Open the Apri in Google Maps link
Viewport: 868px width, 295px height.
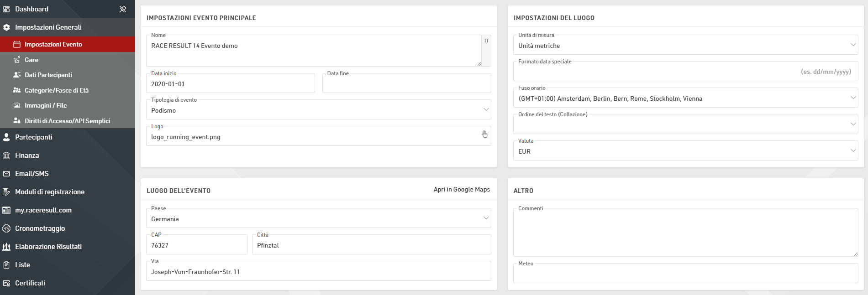pyautogui.click(x=462, y=189)
